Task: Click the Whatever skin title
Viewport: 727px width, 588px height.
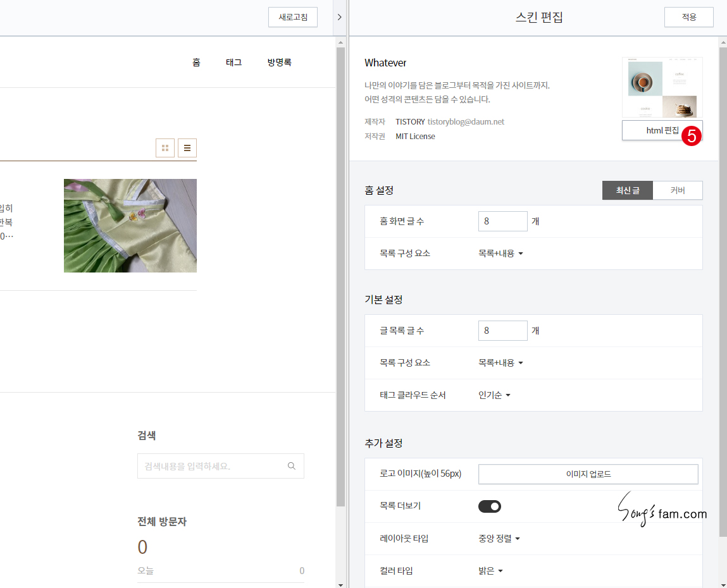Action: click(385, 63)
